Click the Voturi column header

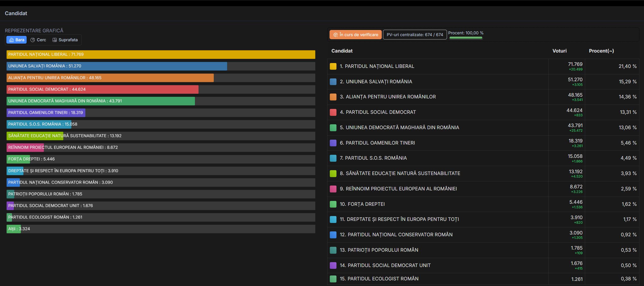(x=559, y=51)
